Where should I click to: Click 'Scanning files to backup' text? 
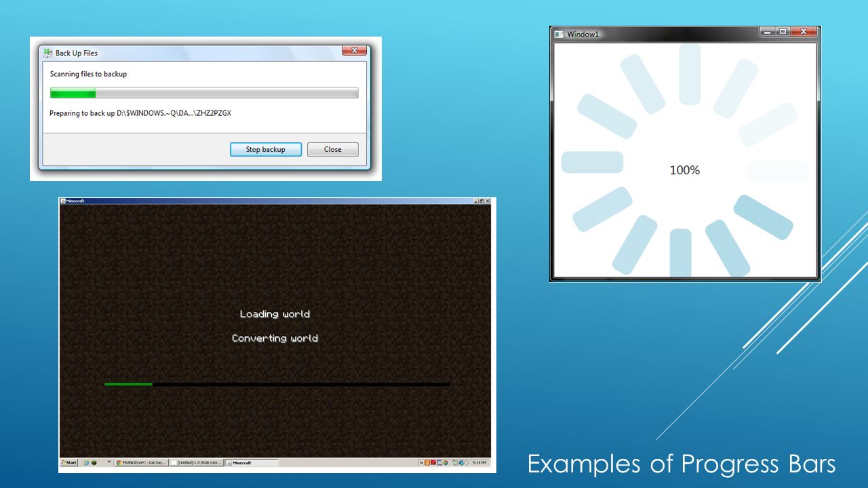88,74
